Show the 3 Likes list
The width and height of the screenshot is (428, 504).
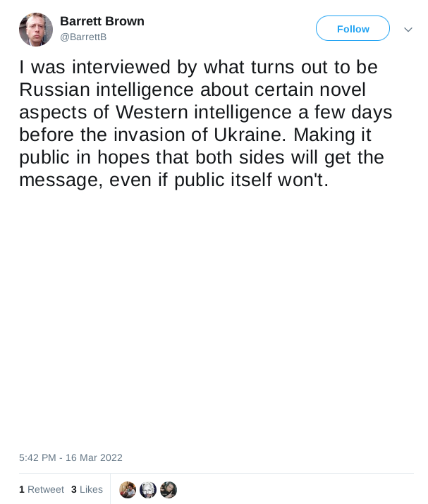(x=87, y=489)
